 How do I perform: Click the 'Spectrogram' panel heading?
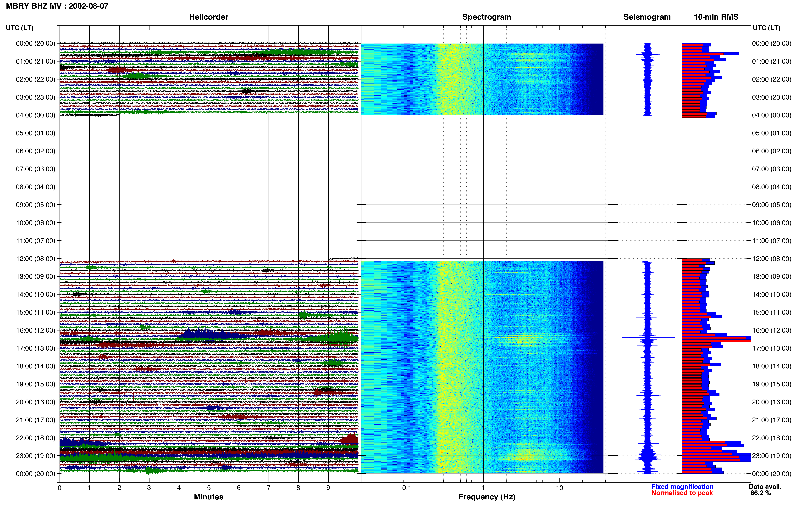[x=487, y=17]
